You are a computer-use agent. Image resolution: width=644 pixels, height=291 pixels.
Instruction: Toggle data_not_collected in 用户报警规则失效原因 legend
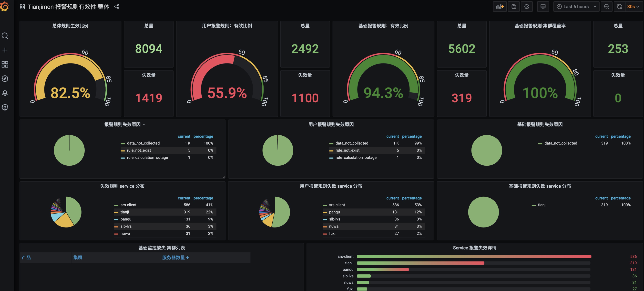click(351, 143)
